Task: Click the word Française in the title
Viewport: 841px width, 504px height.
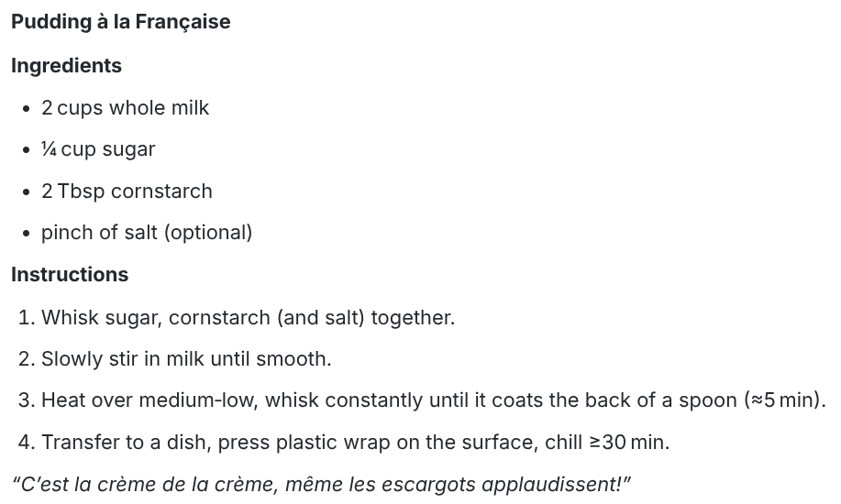Action: pyautogui.click(x=183, y=22)
